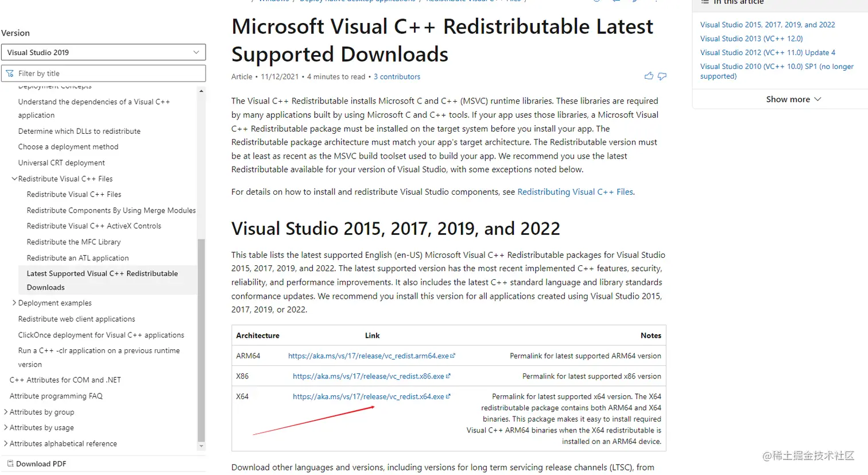Jump to Visual Studio 2015, 2017, 2019, and 2022 section

coord(768,25)
